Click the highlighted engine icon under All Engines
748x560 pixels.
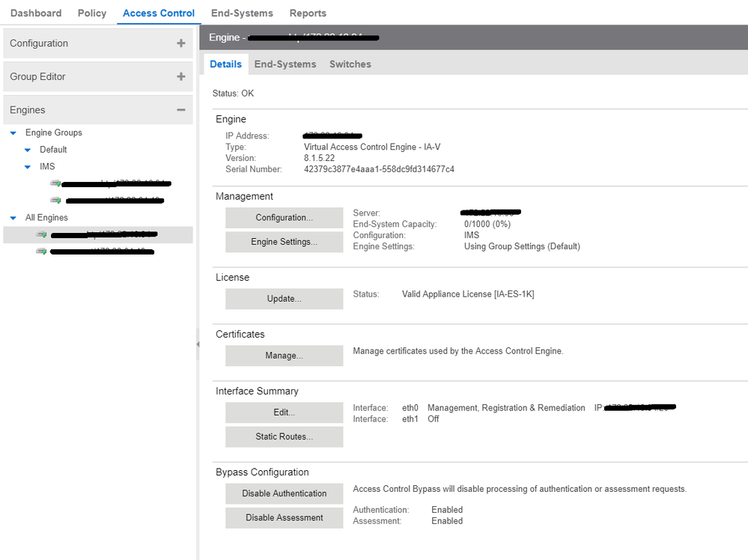tap(41, 234)
